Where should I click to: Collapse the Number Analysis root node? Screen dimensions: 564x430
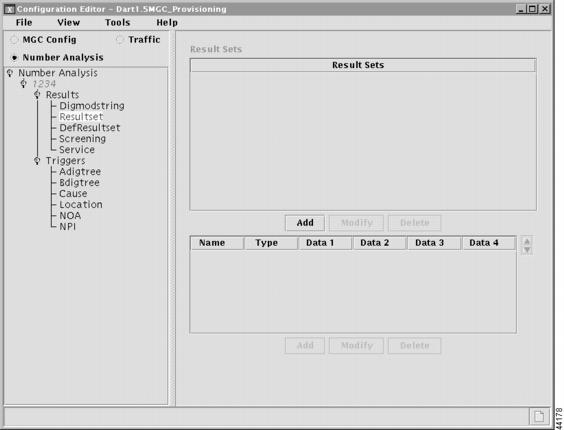point(10,73)
